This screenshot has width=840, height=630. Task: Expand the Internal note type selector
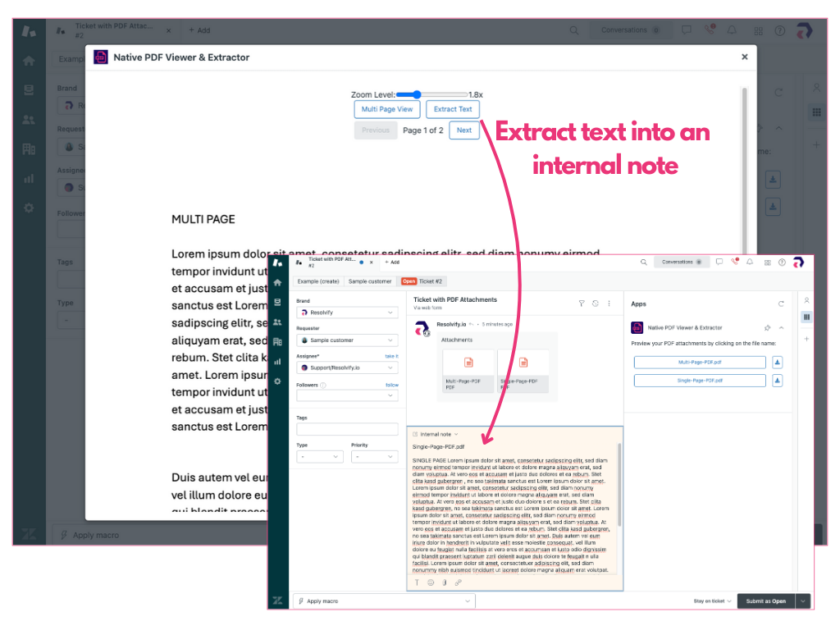click(x=436, y=434)
